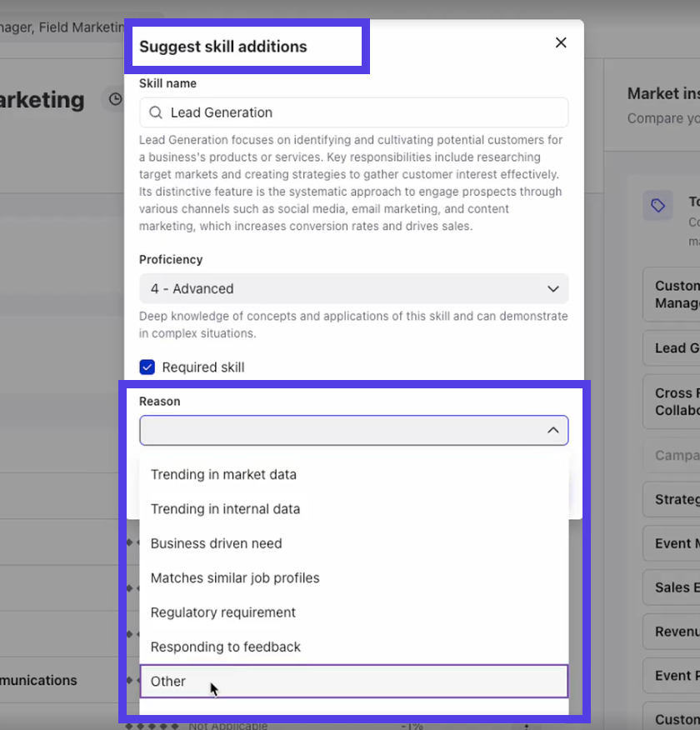This screenshot has width=700, height=730.
Task: Click the tag icon in Market insights panel
Action: tap(657, 205)
